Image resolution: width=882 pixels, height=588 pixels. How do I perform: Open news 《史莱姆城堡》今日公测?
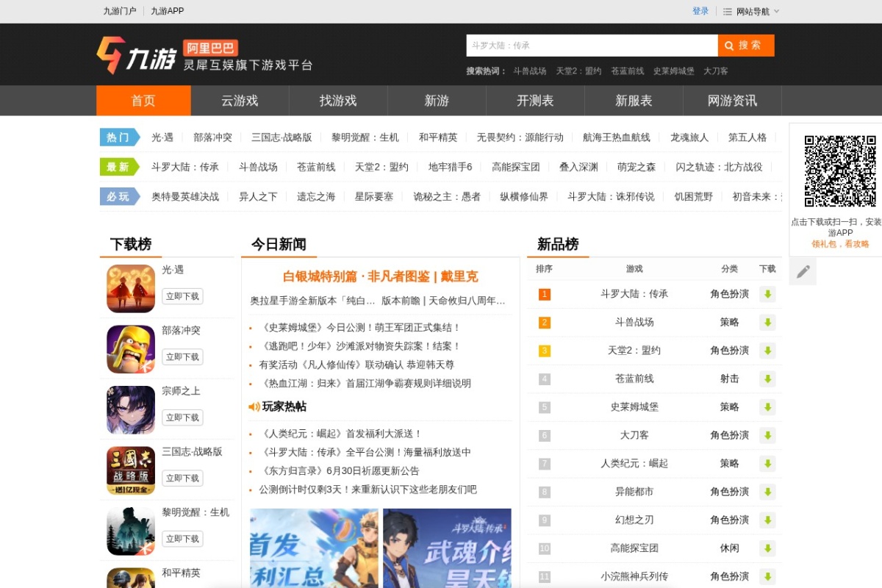coord(360,328)
